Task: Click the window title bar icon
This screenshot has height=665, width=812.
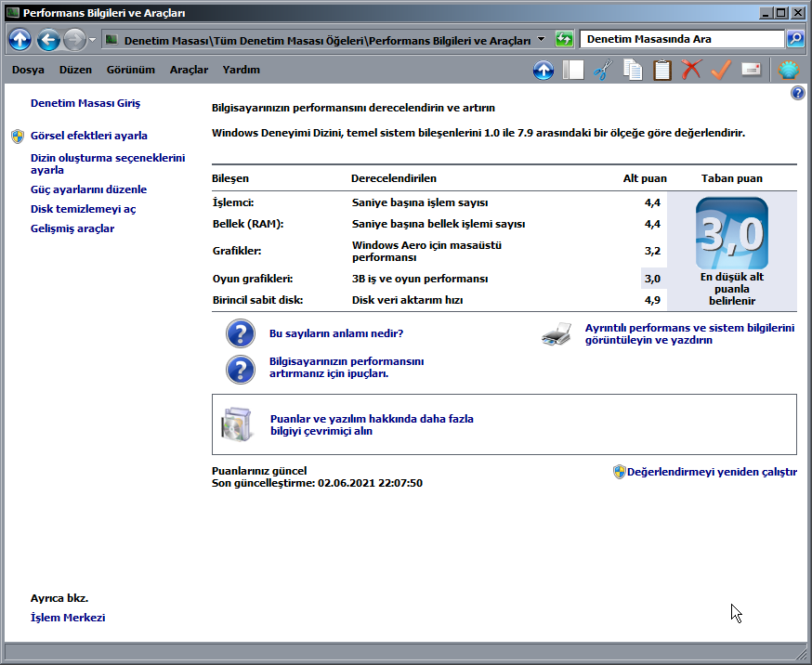Action: 13,12
